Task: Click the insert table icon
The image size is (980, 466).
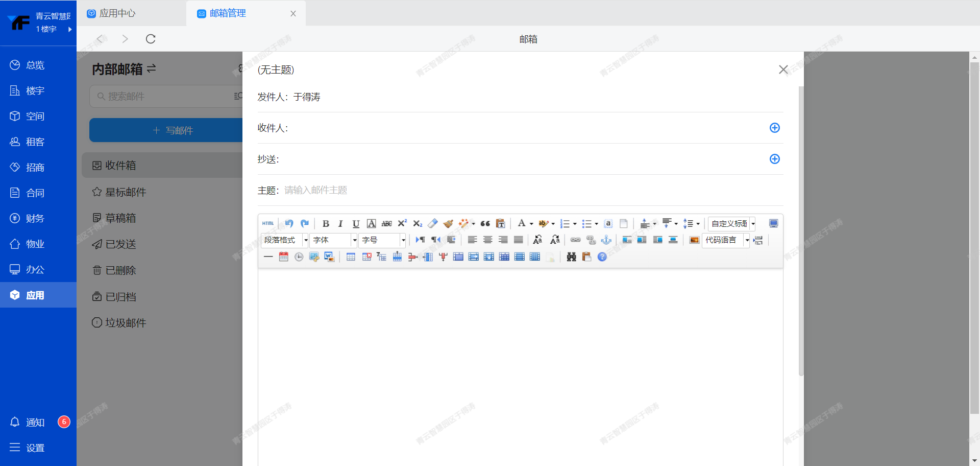Action: tap(351, 257)
